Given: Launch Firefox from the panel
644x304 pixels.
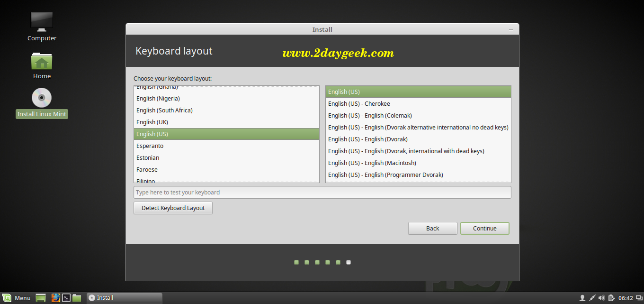Looking at the screenshot, I should pyautogui.click(x=56, y=298).
